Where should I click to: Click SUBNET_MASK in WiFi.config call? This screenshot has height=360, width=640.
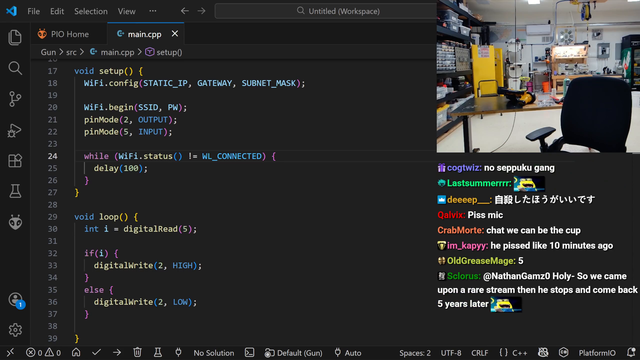click(x=269, y=83)
